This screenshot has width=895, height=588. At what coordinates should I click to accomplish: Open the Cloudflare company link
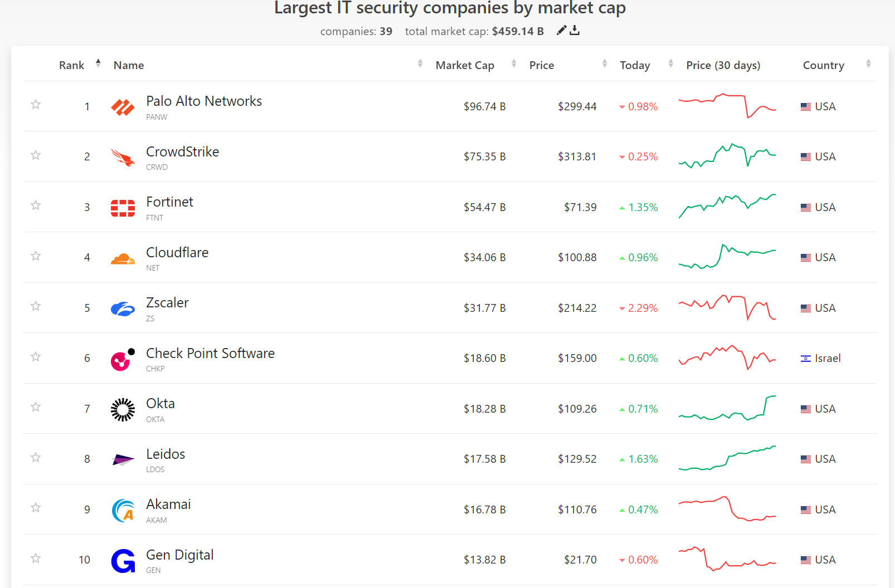pyautogui.click(x=177, y=252)
